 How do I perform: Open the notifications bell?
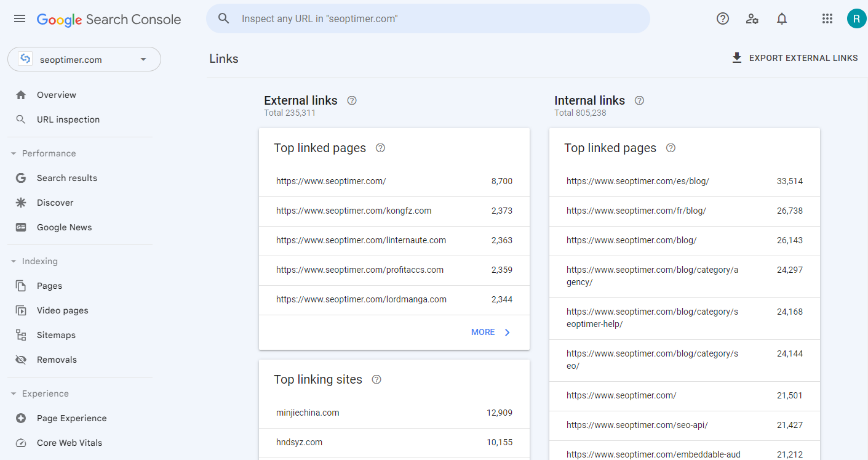[x=782, y=18]
